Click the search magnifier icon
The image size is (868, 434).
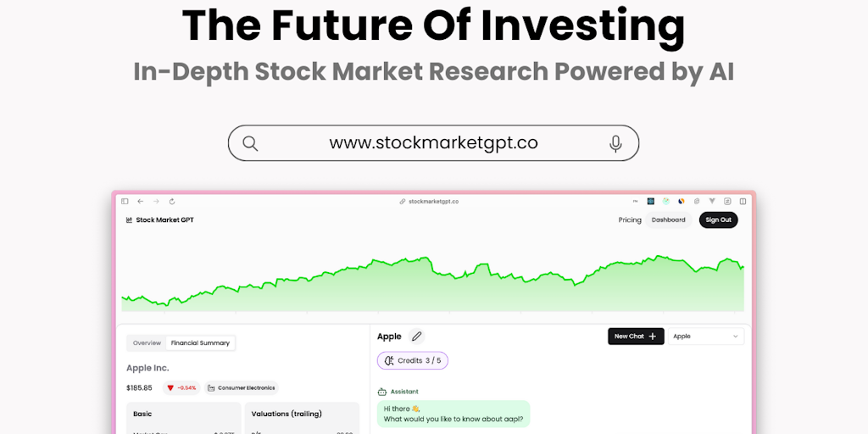tap(250, 143)
